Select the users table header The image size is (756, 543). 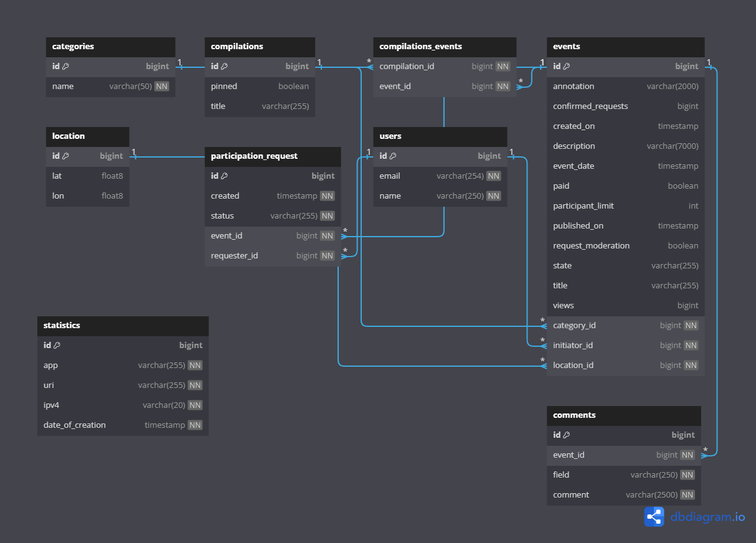[x=440, y=136]
